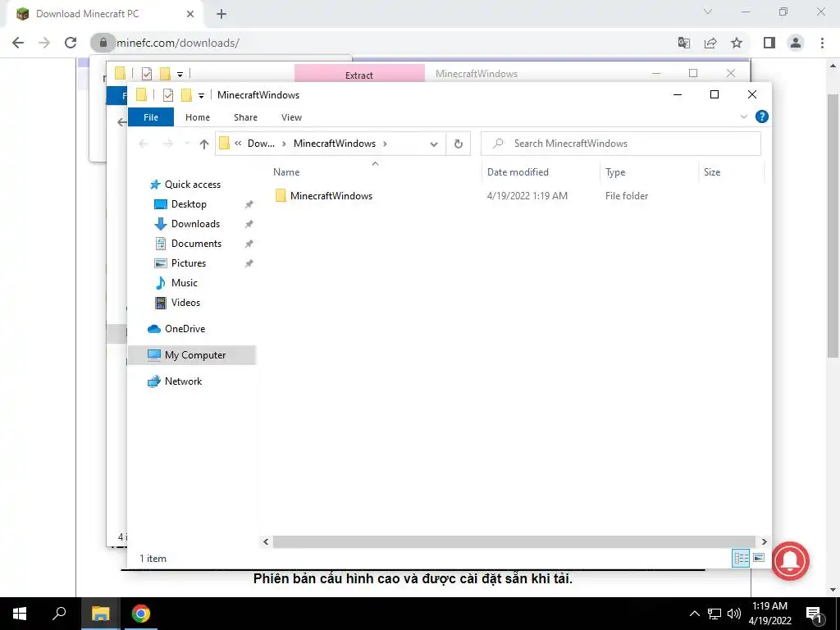The height and width of the screenshot is (630, 840).
Task: Sort by Date modified column
Action: pos(518,172)
